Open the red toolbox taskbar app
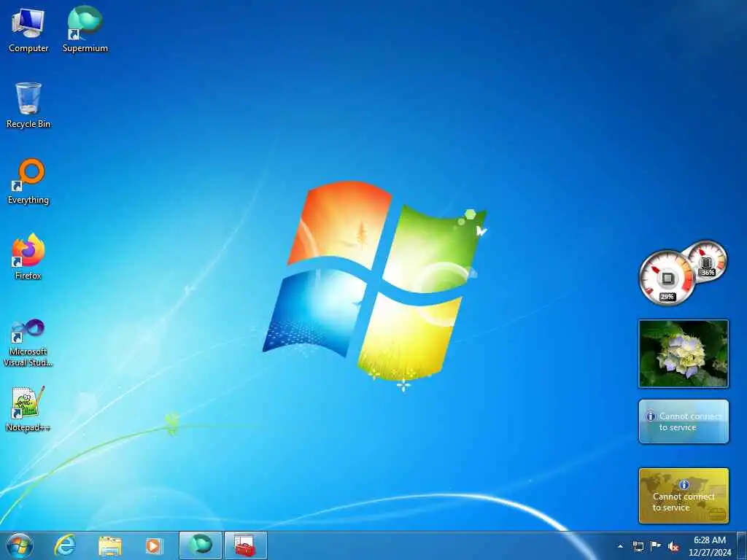Viewport: 747px width, 560px height. point(245,545)
